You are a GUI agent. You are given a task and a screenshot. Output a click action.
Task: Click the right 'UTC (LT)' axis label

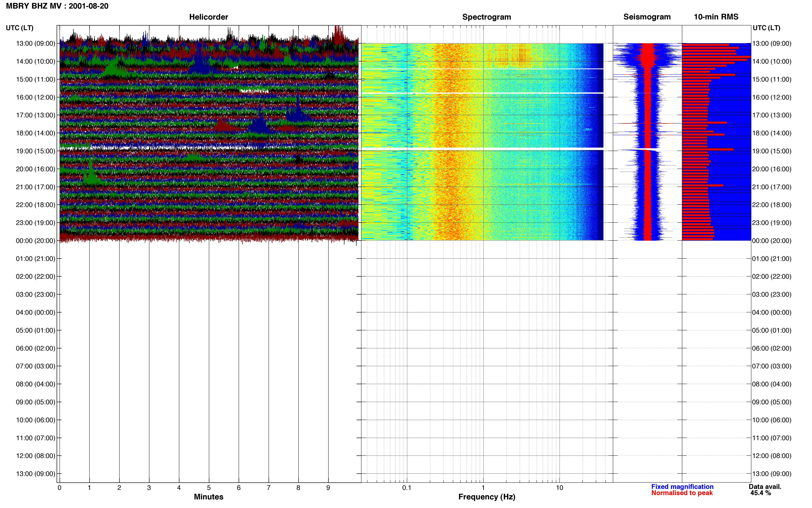point(766,28)
